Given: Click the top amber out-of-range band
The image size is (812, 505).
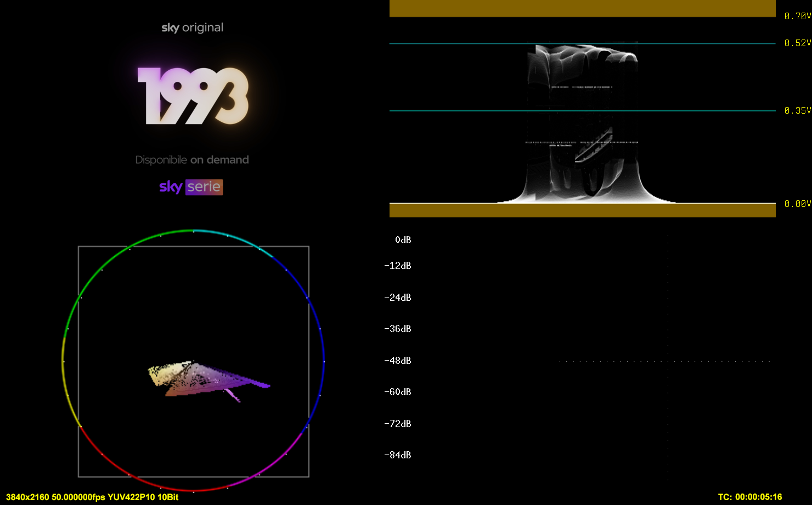Looking at the screenshot, I should click(583, 8).
